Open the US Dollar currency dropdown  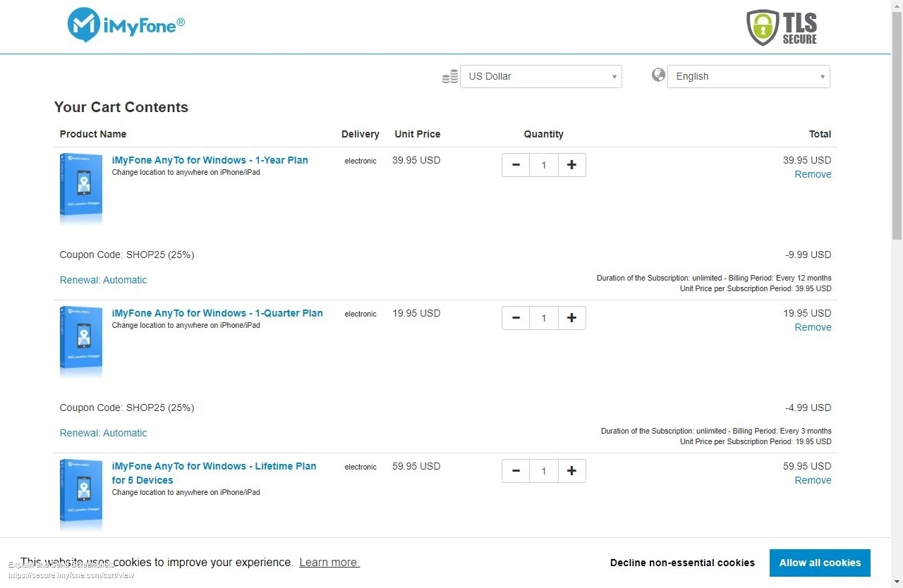[541, 76]
